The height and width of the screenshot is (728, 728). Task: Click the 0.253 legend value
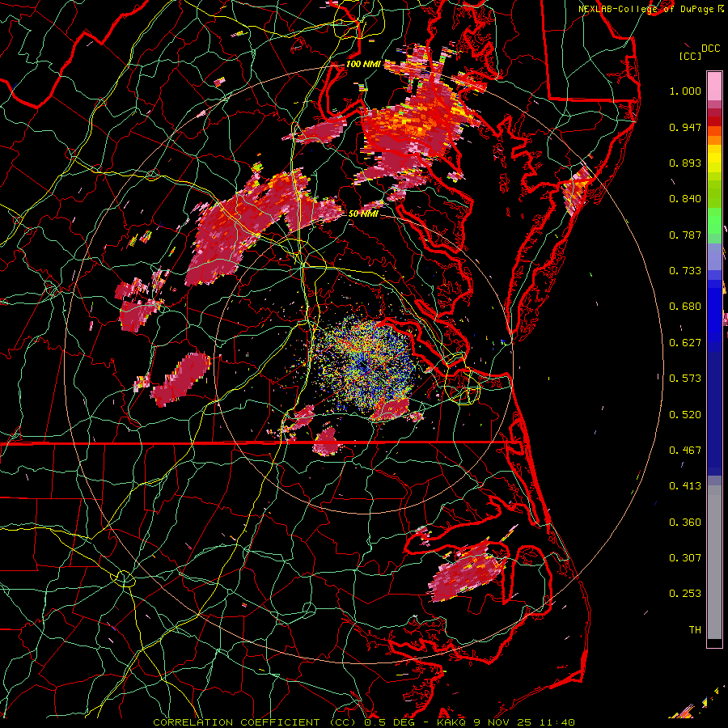[x=685, y=594]
